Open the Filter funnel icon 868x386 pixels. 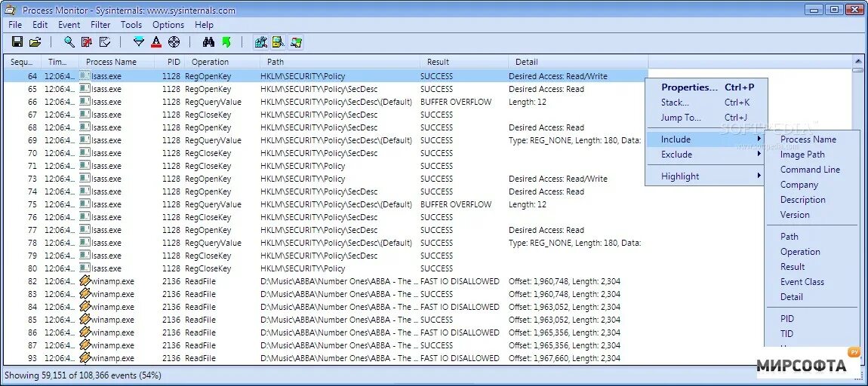pos(139,41)
